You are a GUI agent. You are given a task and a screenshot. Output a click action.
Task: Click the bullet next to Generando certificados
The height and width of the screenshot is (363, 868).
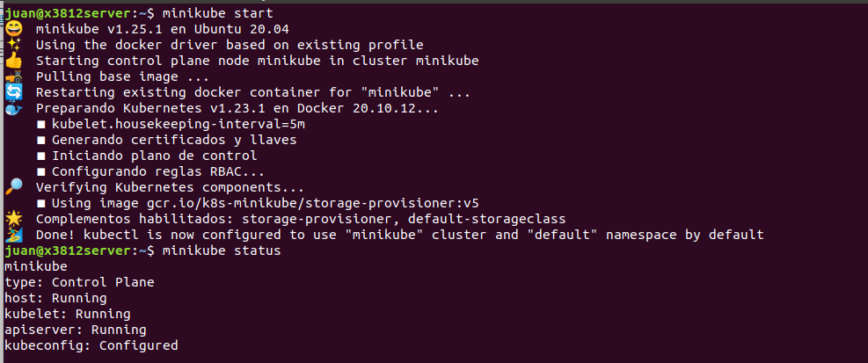pyautogui.click(x=40, y=140)
